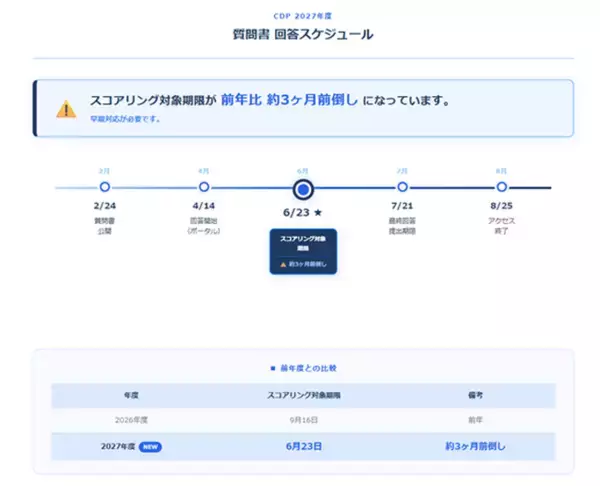This screenshot has height=486, width=600.
Task: Click the 前年比 約3ヶ月前倒し highlighted text
Action: tap(289, 100)
